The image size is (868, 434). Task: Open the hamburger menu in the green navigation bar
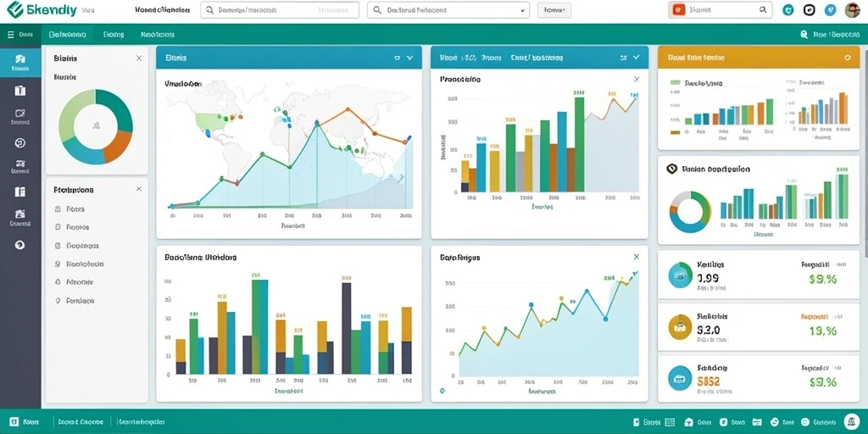tap(10, 34)
